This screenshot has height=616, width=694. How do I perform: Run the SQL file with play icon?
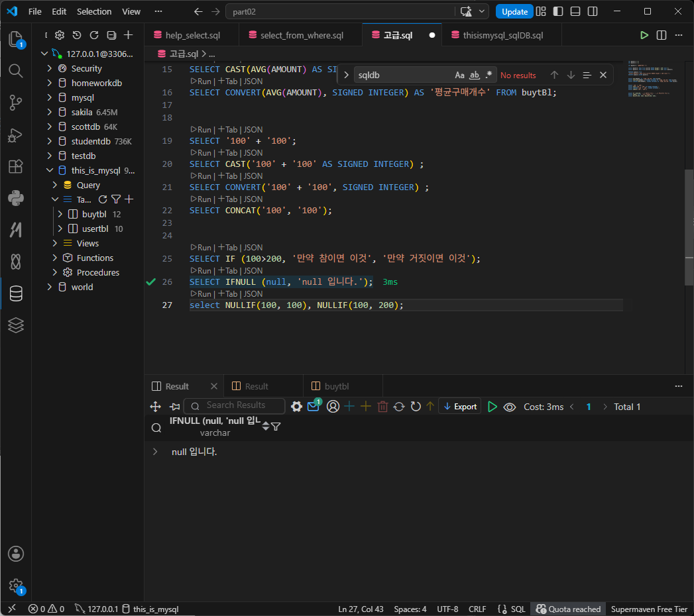click(644, 35)
